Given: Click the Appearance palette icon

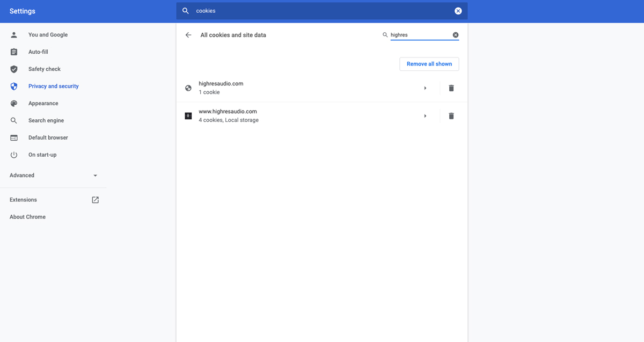Looking at the screenshot, I should (14, 104).
